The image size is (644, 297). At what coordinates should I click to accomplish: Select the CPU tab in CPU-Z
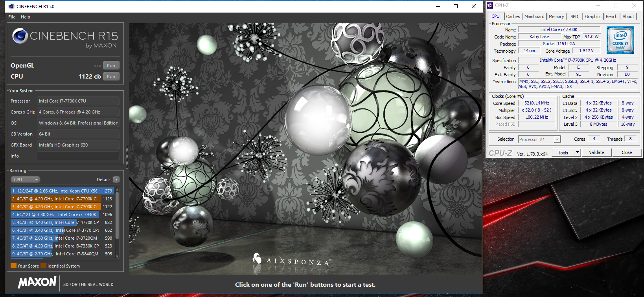[x=495, y=16]
